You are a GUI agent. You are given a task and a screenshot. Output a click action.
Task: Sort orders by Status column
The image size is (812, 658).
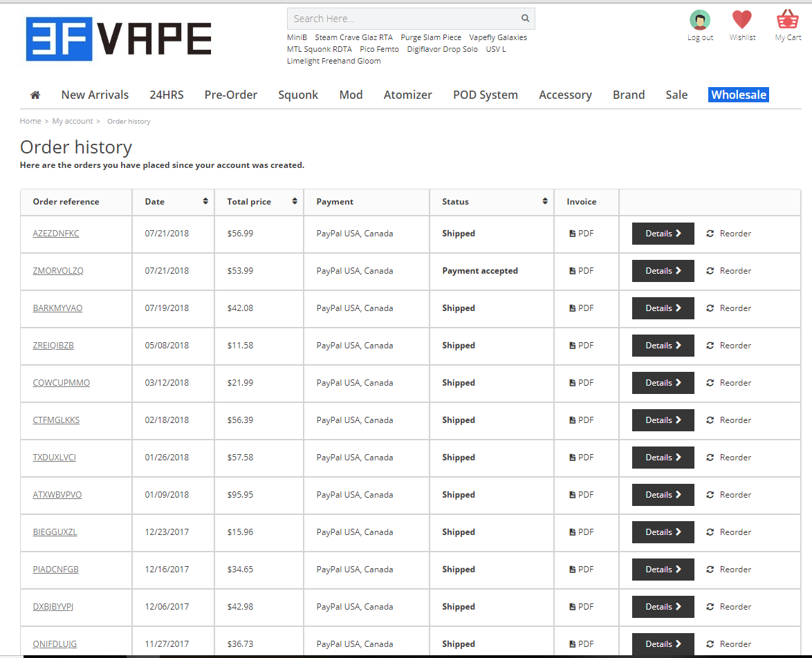[545, 202]
